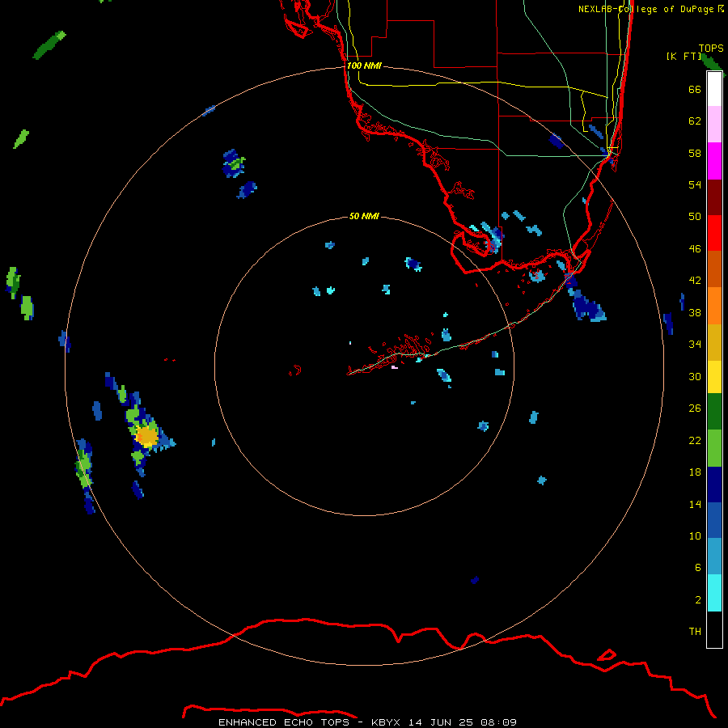This screenshot has height=728, width=728.
Task: Select the 38 legend value
Action: [695, 312]
